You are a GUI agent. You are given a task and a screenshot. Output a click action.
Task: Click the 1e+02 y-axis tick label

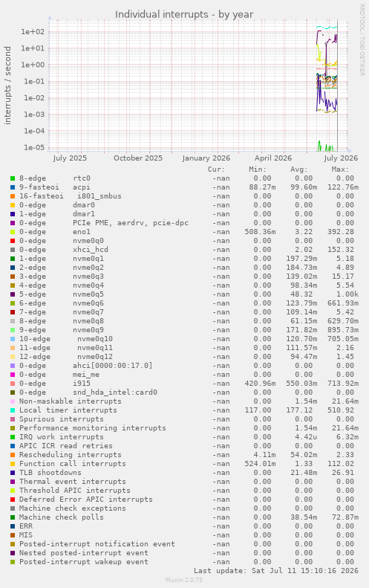[x=33, y=31]
